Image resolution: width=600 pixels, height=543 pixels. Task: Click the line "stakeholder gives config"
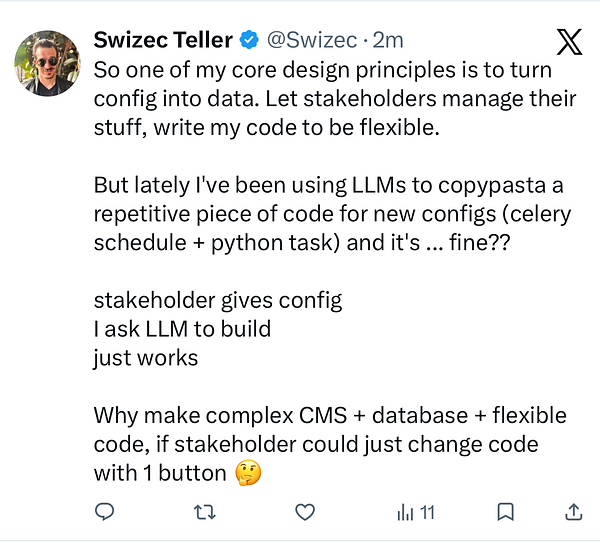218,300
